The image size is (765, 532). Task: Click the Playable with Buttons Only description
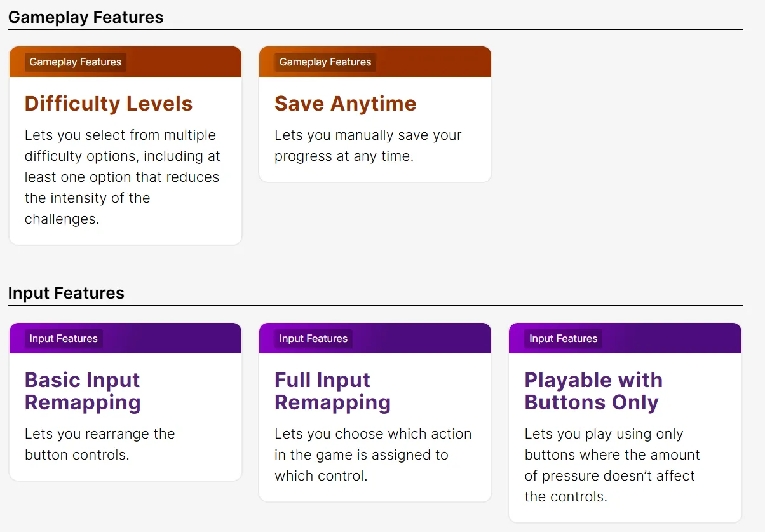click(611, 465)
